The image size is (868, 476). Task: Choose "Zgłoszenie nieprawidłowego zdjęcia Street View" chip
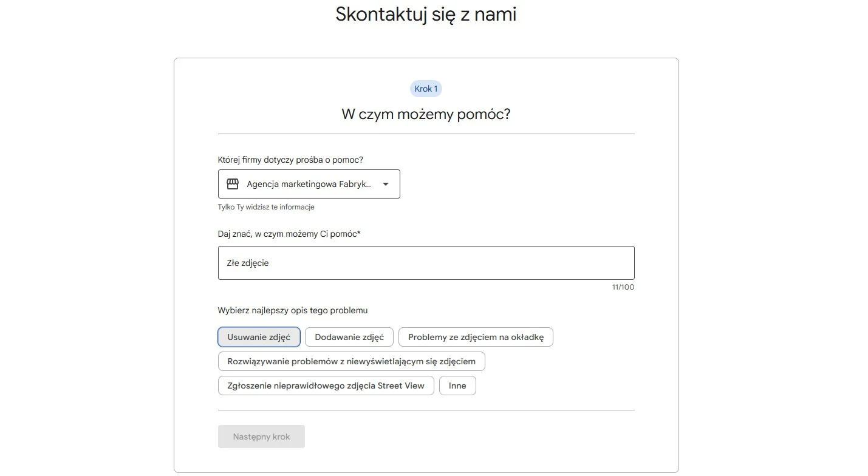[x=326, y=386]
